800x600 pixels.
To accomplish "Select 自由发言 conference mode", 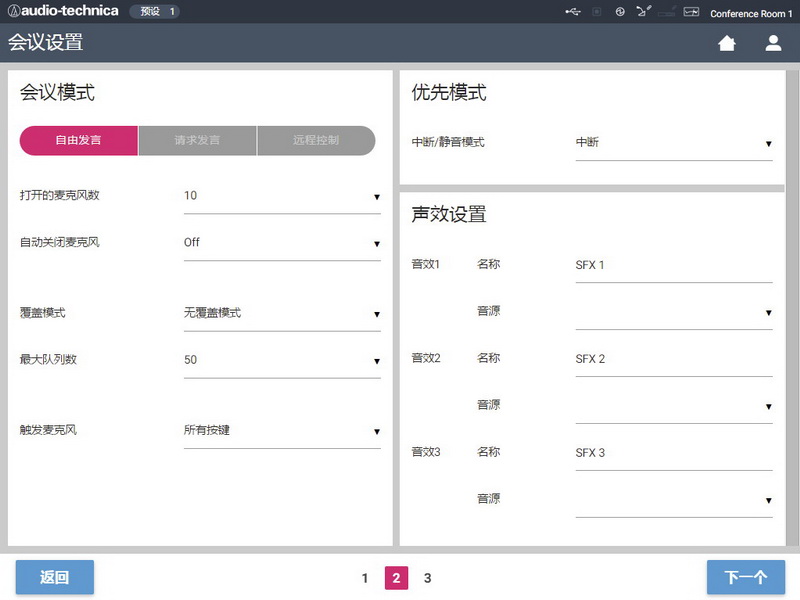I will point(78,141).
